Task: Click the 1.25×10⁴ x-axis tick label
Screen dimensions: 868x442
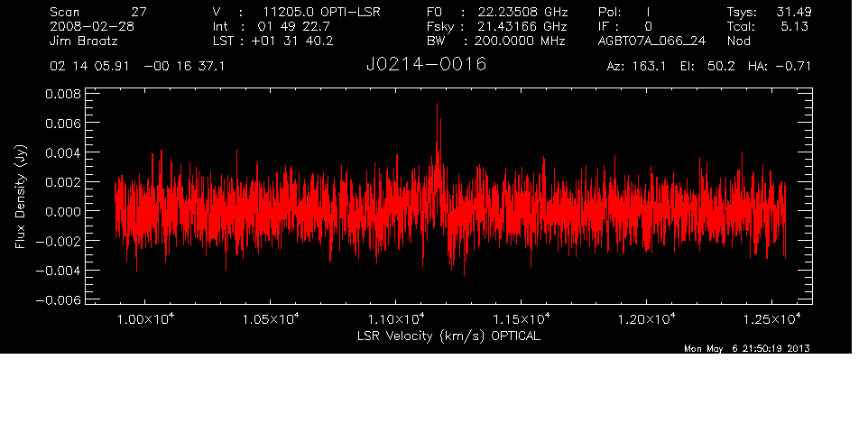Action: (x=771, y=318)
